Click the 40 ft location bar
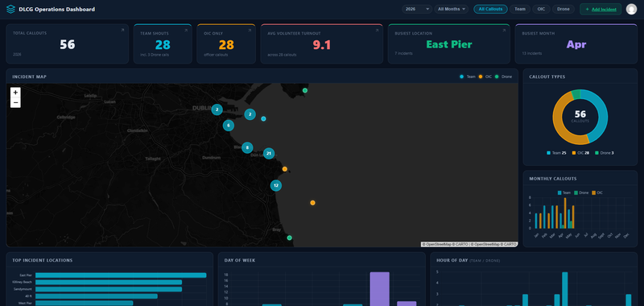This screenshot has height=306, width=644. (x=96, y=296)
